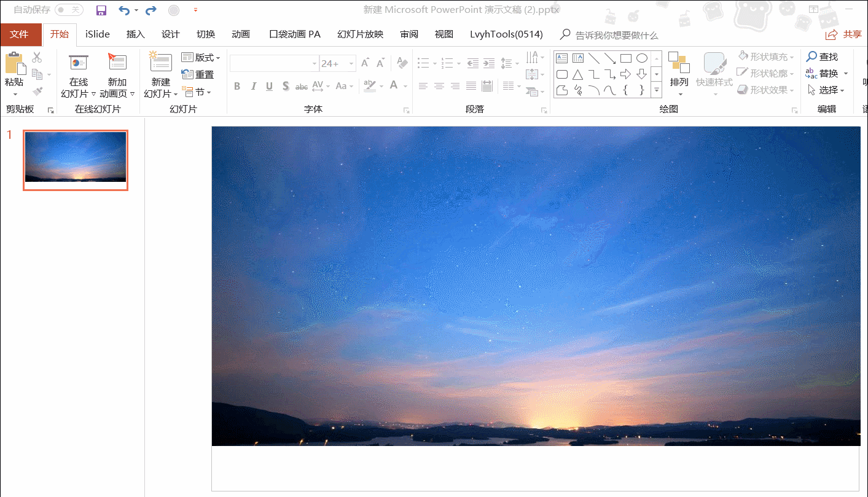Screen dimensions: 868x497
Task: Select the oval shape in shapes gallery
Action: 642,58
